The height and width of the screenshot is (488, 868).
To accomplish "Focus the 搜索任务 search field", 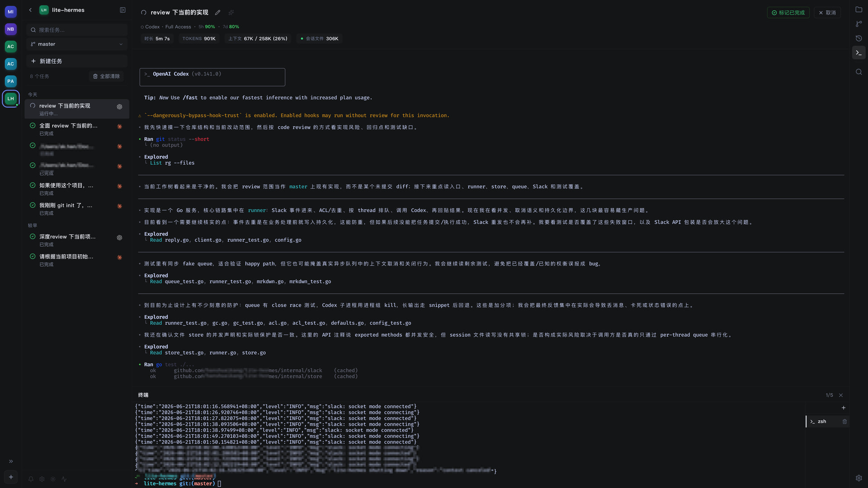I will coord(77,30).
